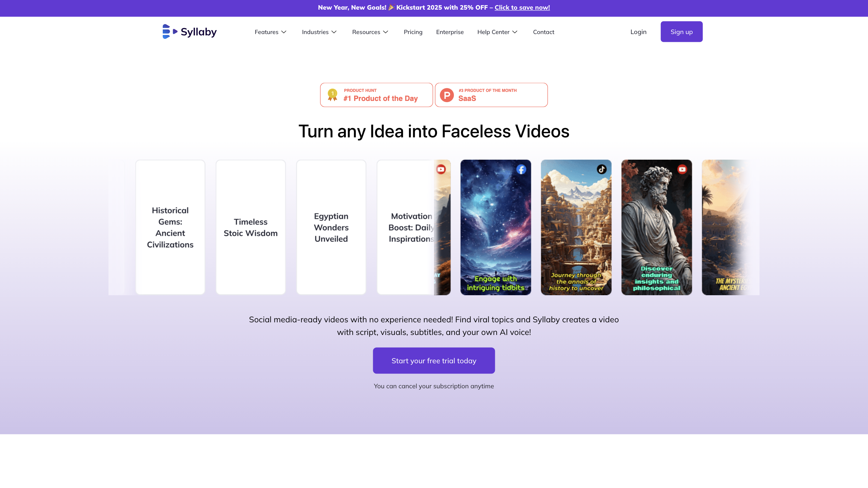868x488 pixels.
Task: Click the play triangle in the Syllaby logo
Action: coord(175,31)
